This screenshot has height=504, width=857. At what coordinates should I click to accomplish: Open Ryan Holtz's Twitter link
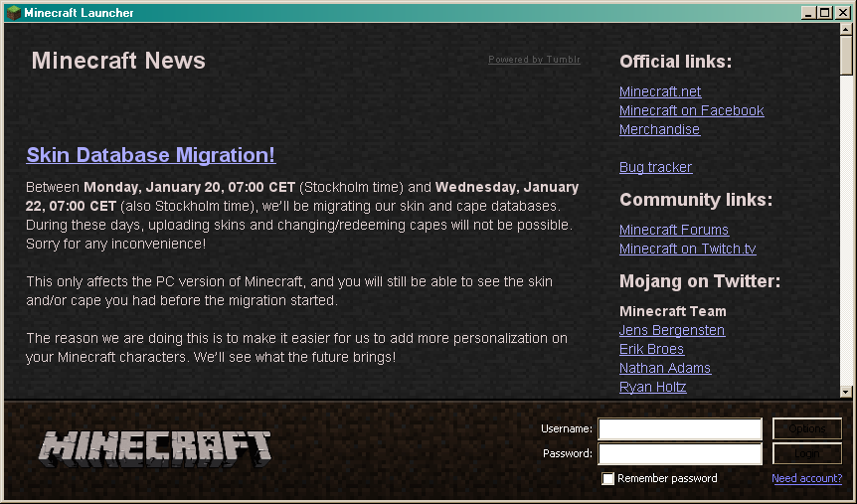(x=652, y=387)
